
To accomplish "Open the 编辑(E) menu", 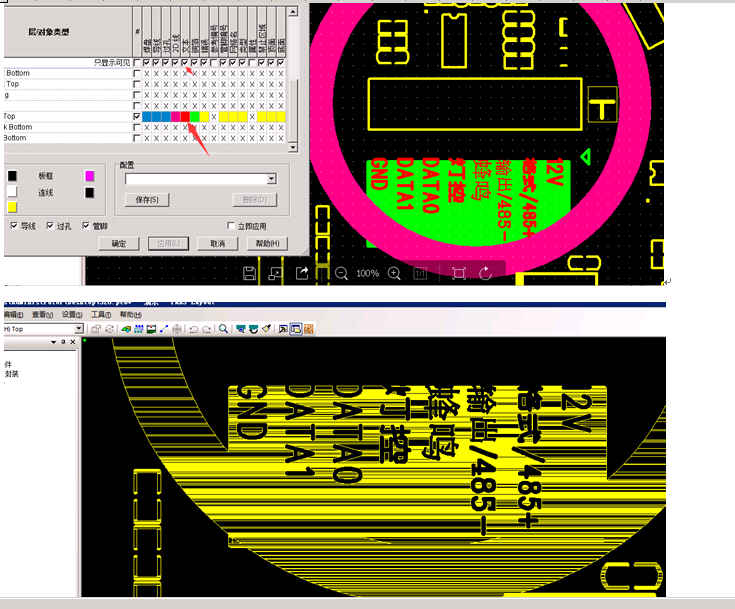I will tap(14, 315).
